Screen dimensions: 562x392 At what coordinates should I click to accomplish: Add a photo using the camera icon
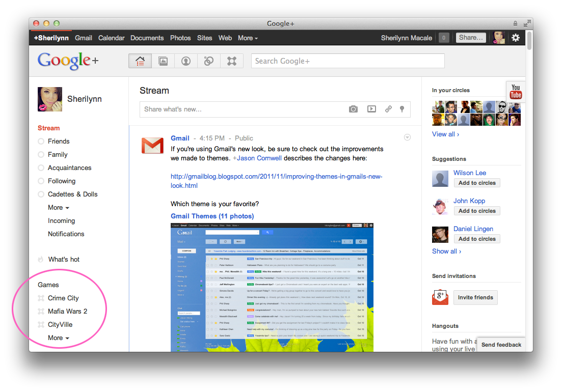[x=353, y=109]
